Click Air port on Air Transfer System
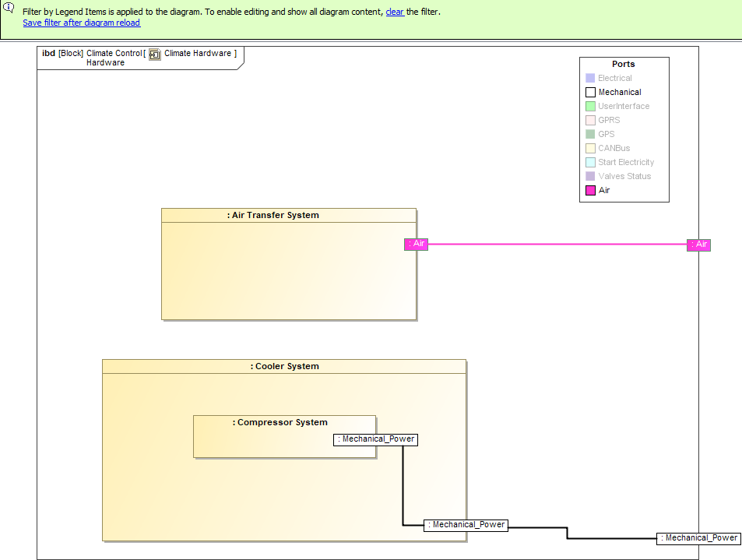The width and height of the screenshot is (742, 560). (417, 244)
